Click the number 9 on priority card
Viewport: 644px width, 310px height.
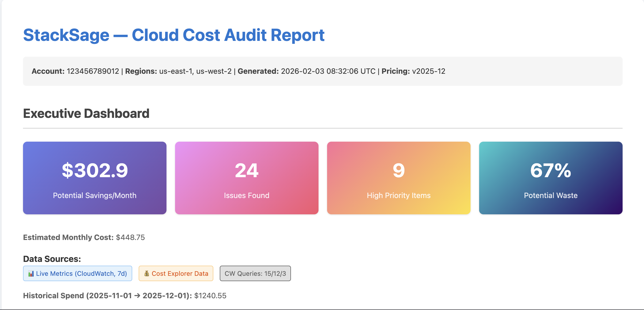(x=399, y=170)
